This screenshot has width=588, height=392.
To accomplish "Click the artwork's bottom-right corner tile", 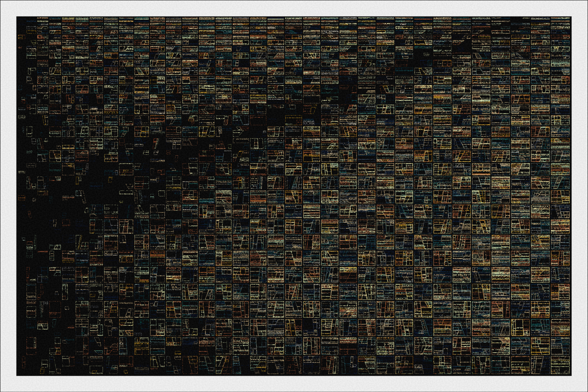I will 560,366.
